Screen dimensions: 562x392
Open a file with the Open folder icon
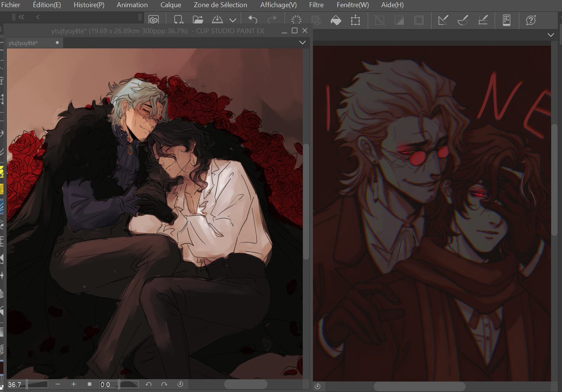[197, 20]
